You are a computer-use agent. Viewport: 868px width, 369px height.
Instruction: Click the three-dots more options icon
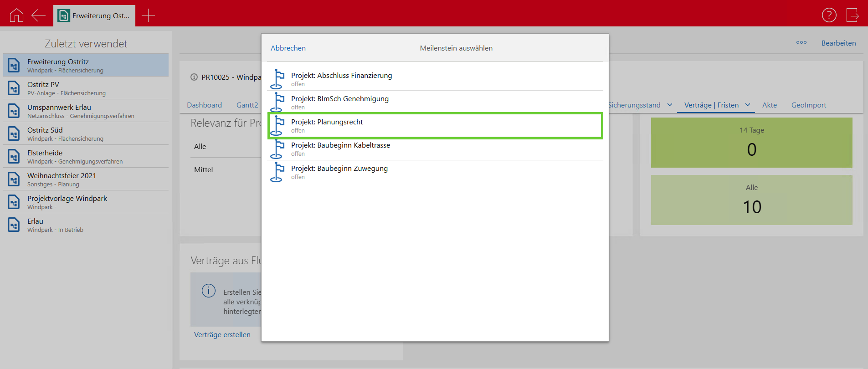pyautogui.click(x=801, y=43)
